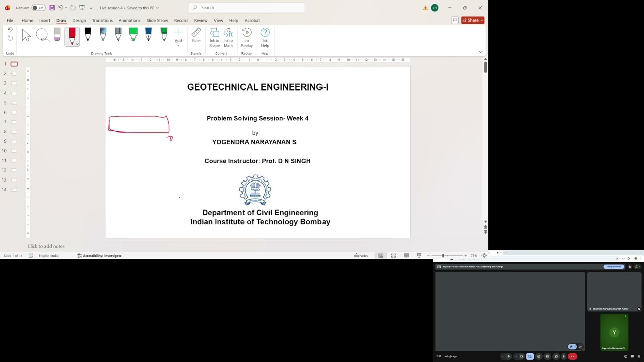Click the Redo arrow under Undo group
644x362 pixels.
[x=10, y=38]
